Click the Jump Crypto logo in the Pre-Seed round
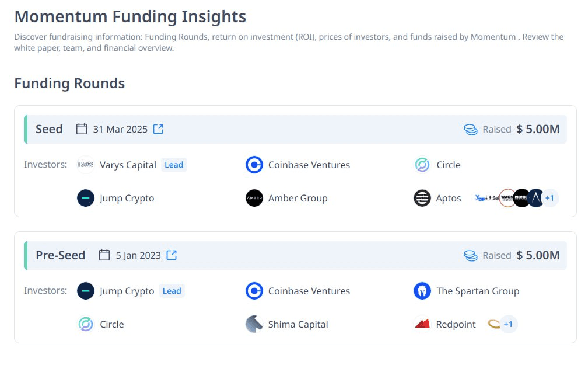Screen dimensions: 588x365 click(86, 291)
